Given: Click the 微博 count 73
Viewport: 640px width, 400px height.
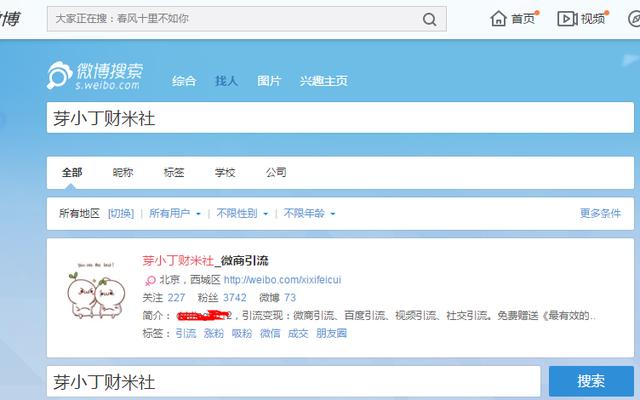Looking at the screenshot, I should pyautogui.click(x=290, y=298).
